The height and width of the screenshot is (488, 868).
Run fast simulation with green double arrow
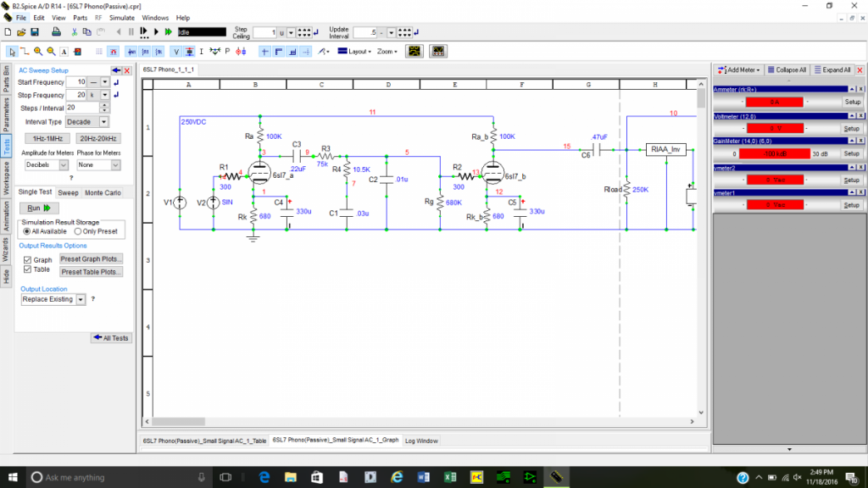169,33
